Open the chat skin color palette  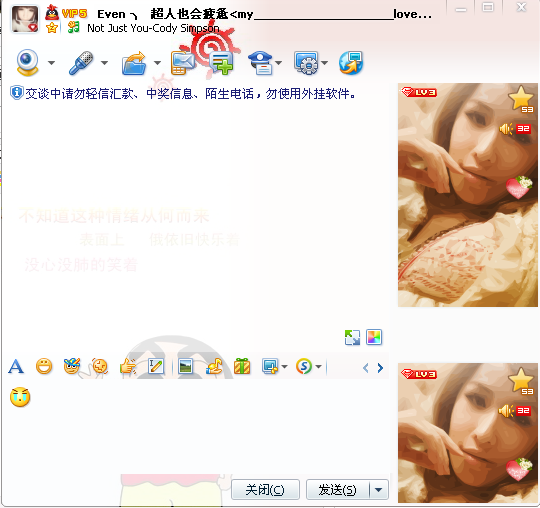click(374, 337)
